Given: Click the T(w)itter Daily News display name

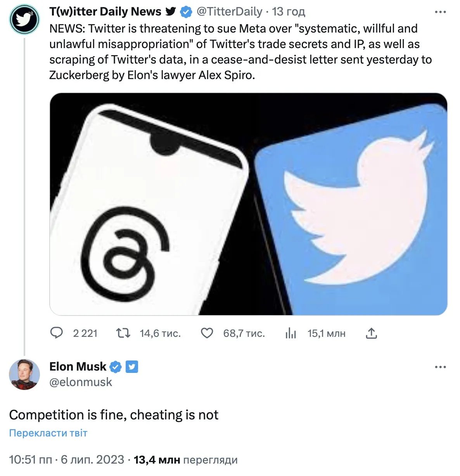Looking at the screenshot, I should click(105, 12).
